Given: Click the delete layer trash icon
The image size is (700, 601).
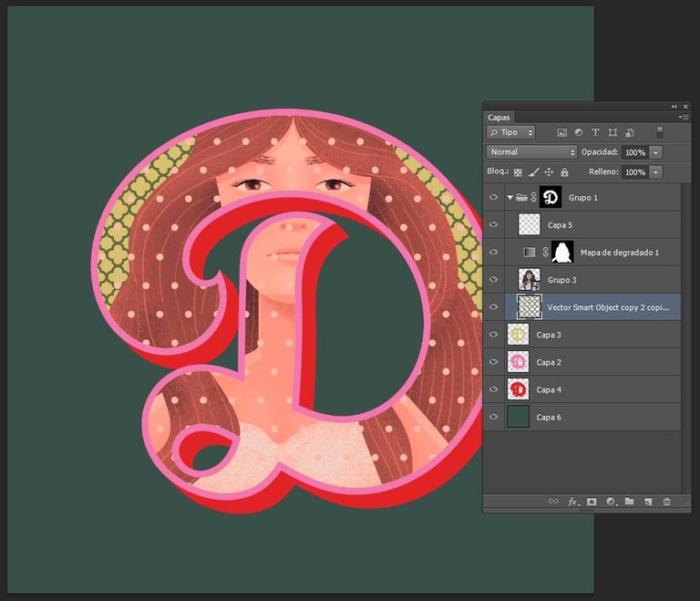Looking at the screenshot, I should [666, 502].
